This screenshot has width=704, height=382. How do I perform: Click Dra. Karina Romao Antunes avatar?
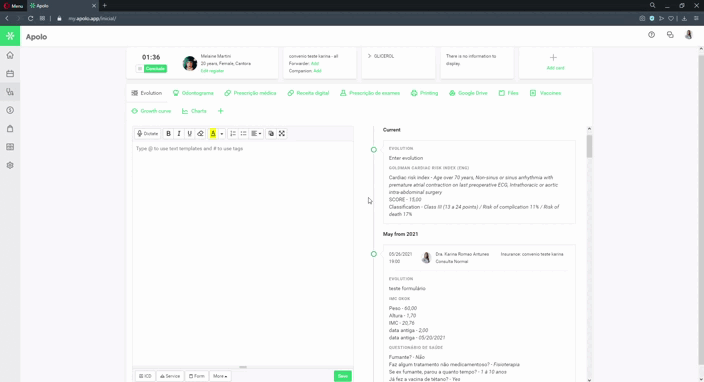(426, 257)
